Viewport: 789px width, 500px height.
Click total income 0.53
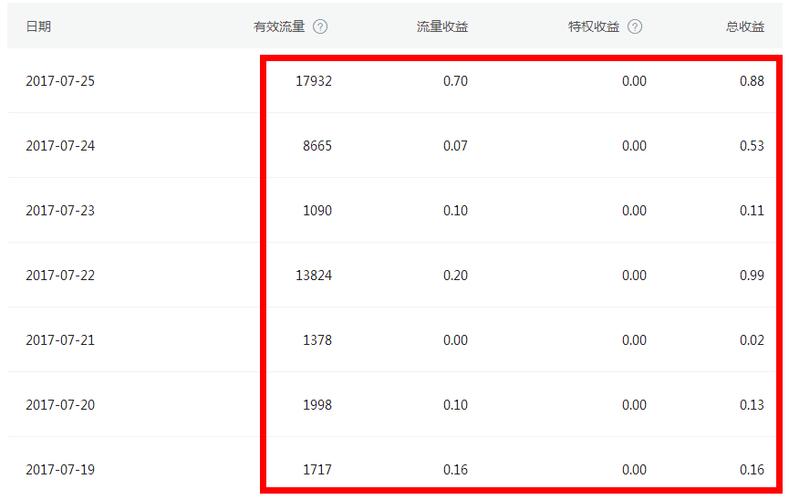coord(752,146)
